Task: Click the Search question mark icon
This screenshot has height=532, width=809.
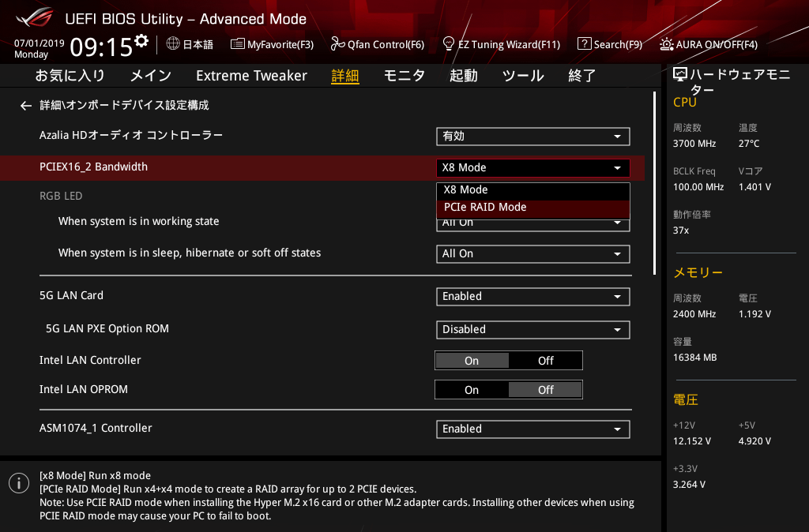Action: (584, 44)
